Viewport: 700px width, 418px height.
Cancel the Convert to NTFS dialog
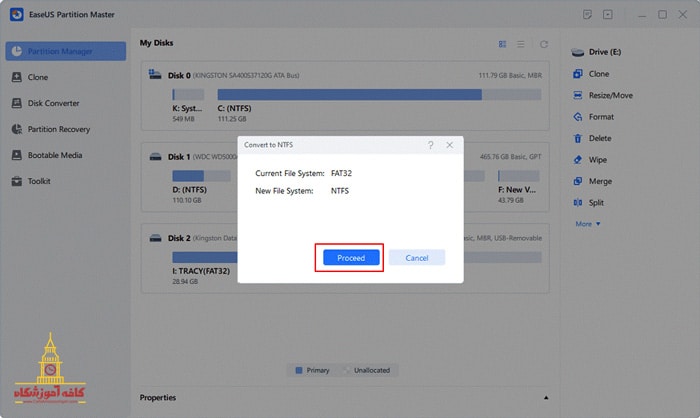tap(417, 258)
